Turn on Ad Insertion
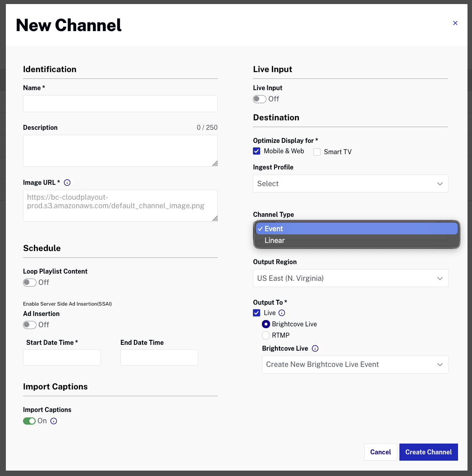This screenshot has height=476, width=472. [x=30, y=325]
